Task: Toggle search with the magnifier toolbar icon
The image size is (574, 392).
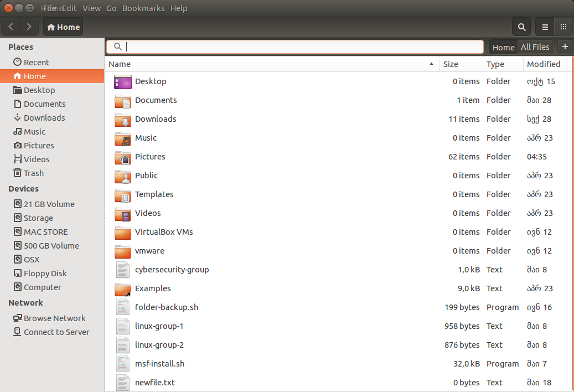Action: pos(521,27)
